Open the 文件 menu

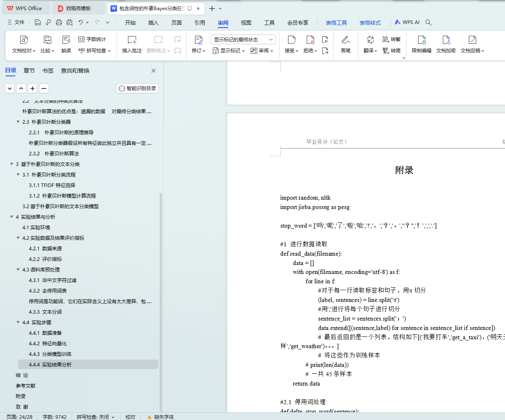(16, 22)
